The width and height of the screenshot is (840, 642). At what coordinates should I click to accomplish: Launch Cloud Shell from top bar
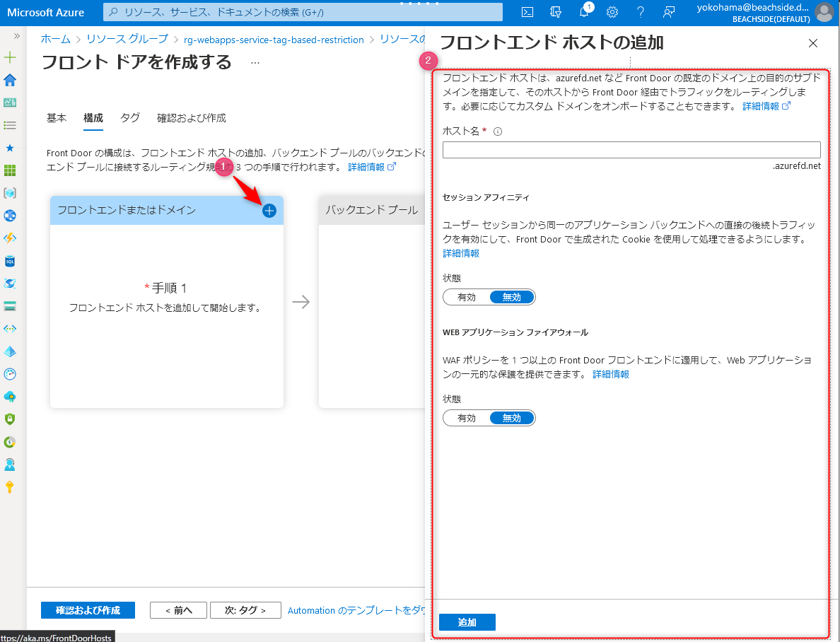coord(527,12)
